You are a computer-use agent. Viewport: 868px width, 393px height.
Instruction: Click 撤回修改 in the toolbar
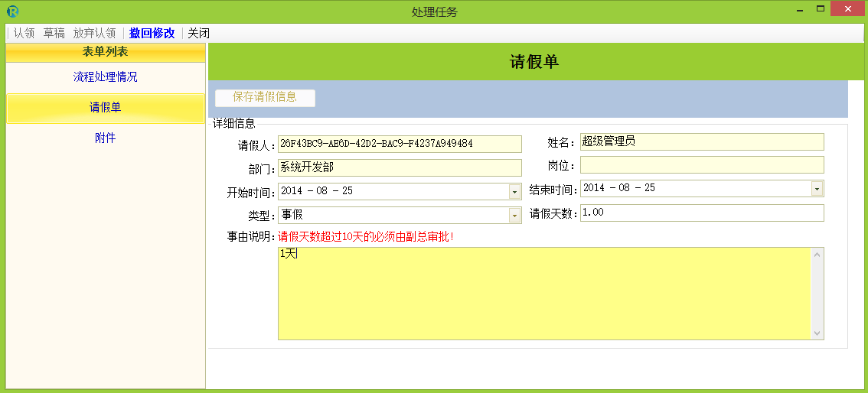152,33
